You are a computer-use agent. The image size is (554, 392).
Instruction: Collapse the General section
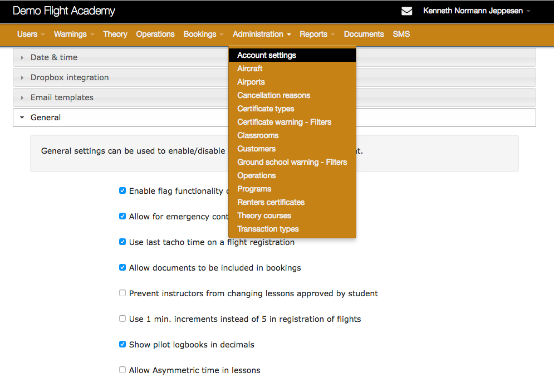click(x=274, y=117)
